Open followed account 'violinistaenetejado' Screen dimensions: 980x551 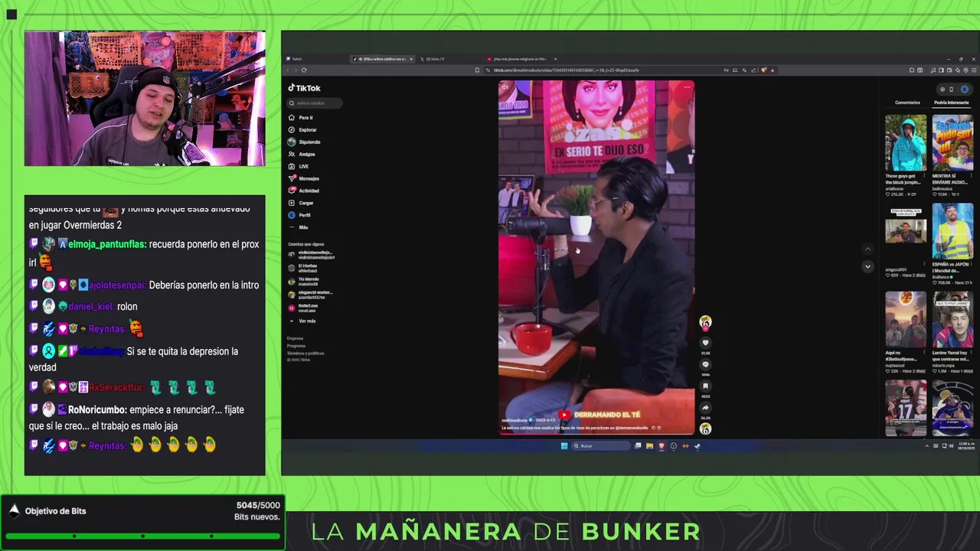[310, 255]
